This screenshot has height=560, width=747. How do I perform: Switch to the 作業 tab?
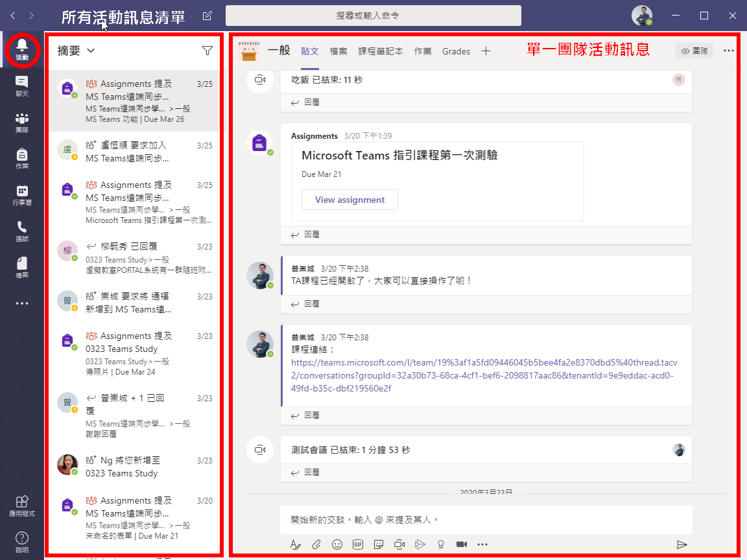point(423,51)
